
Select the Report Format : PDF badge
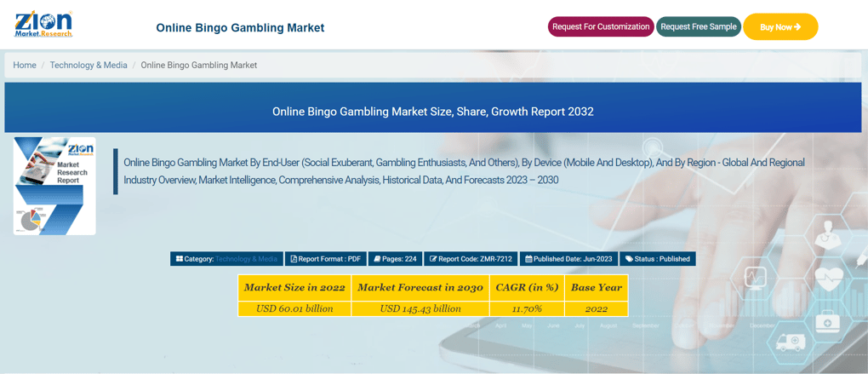pyautogui.click(x=325, y=259)
